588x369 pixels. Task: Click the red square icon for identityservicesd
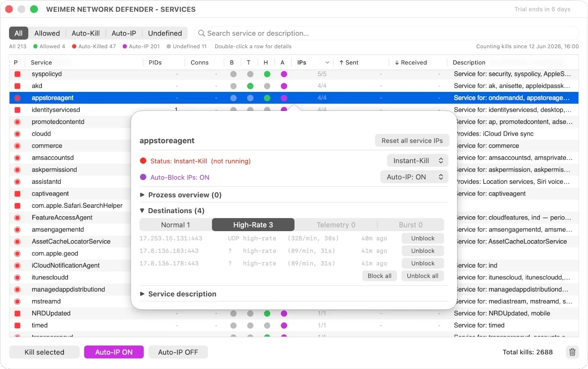[x=18, y=110]
